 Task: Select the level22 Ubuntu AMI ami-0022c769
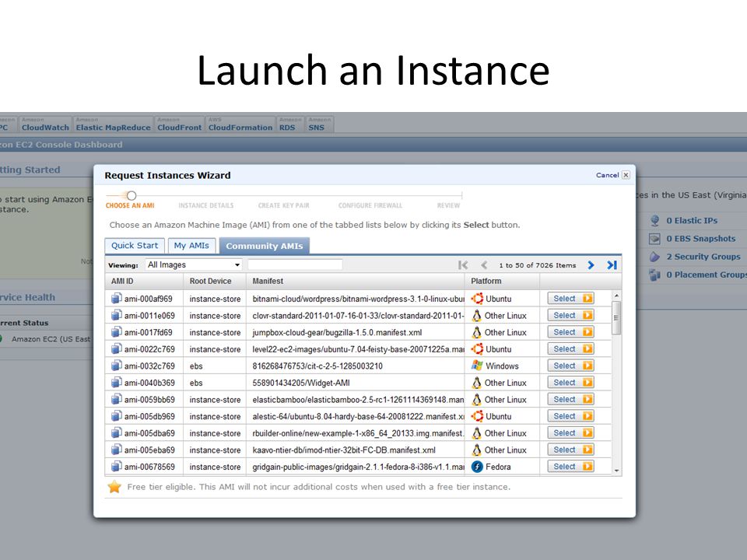click(x=570, y=349)
